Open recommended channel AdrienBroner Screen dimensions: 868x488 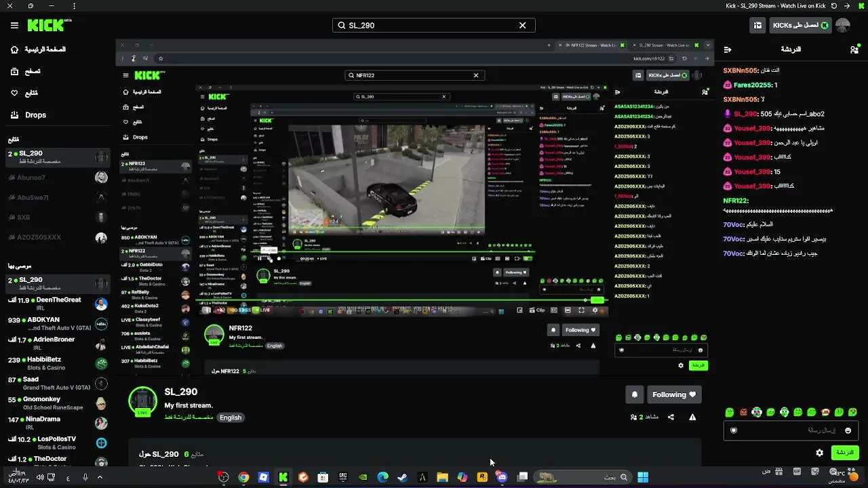coord(58,343)
